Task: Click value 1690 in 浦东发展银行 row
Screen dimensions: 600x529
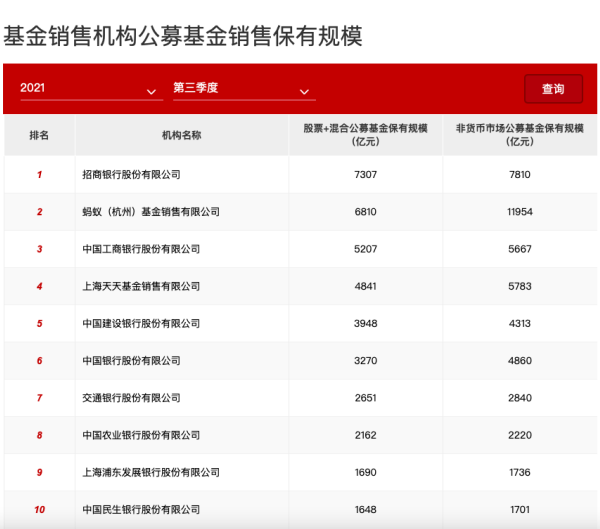Action: [x=365, y=472]
